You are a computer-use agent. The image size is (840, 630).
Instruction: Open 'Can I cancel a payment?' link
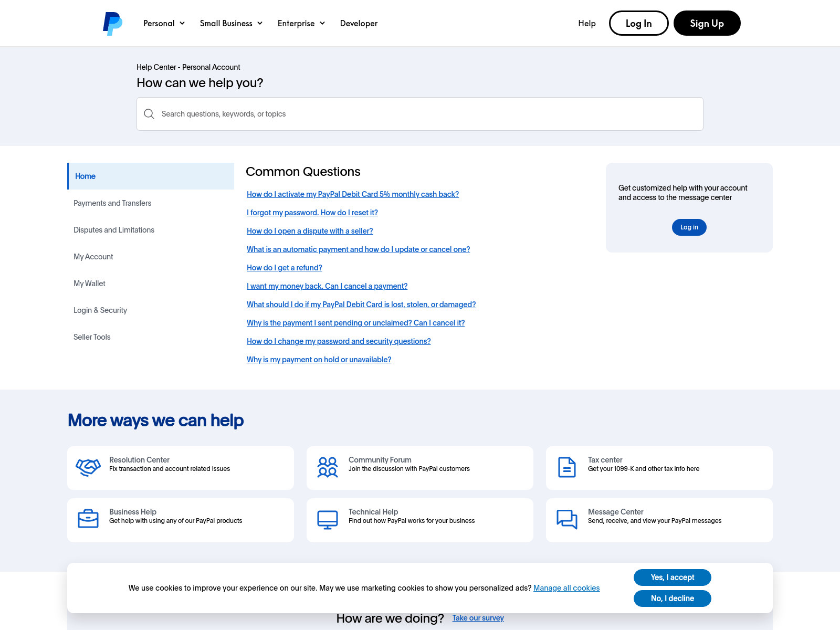pyautogui.click(x=327, y=286)
